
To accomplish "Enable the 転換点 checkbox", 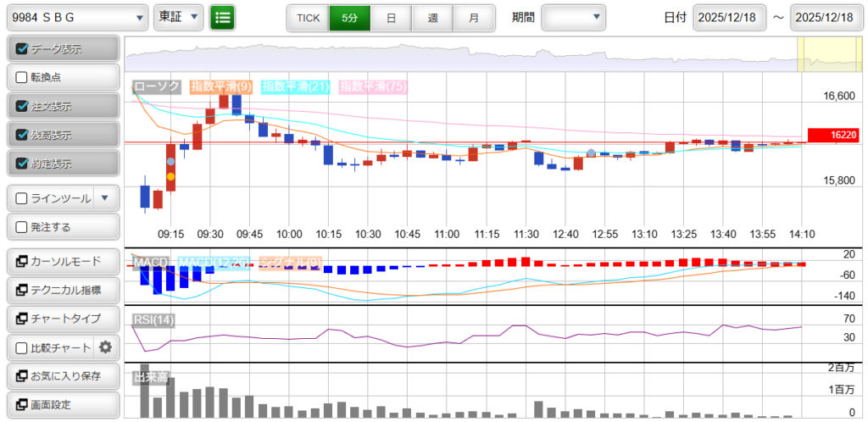I will (x=22, y=77).
